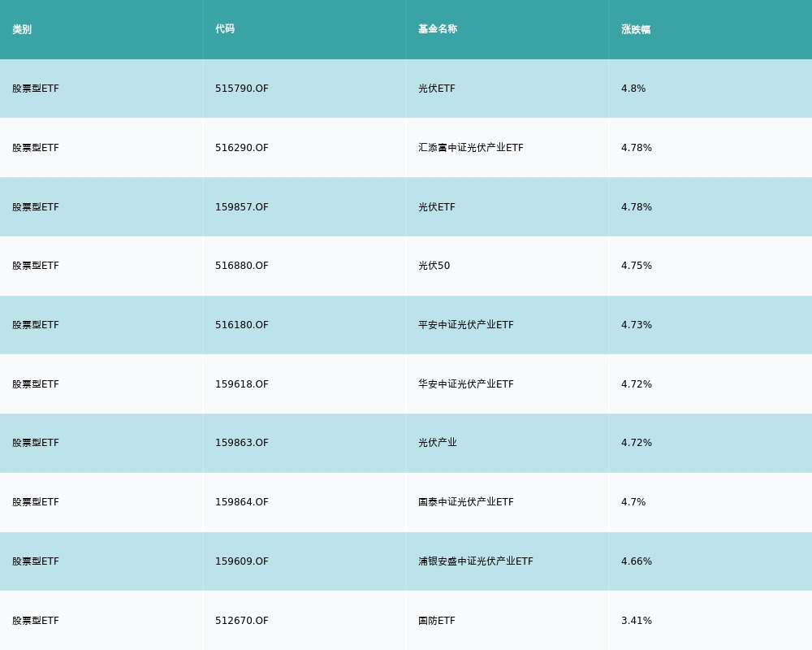The width and height of the screenshot is (812, 650).
Task: Click fund name 浦银安盛中证光伏产业ETF
Action: pos(475,561)
